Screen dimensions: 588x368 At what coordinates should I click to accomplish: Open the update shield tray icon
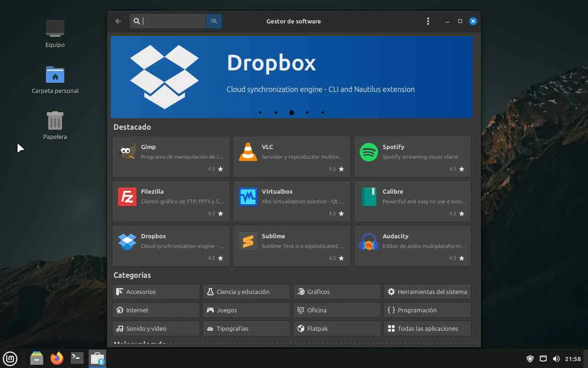tap(530, 359)
